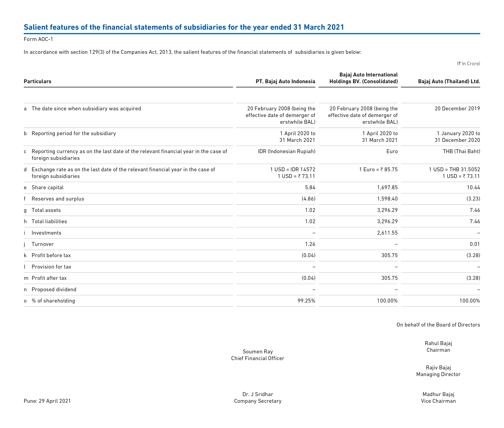Click the 'PT. Bajaj Auto Indonesia' column header

tap(285, 81)
